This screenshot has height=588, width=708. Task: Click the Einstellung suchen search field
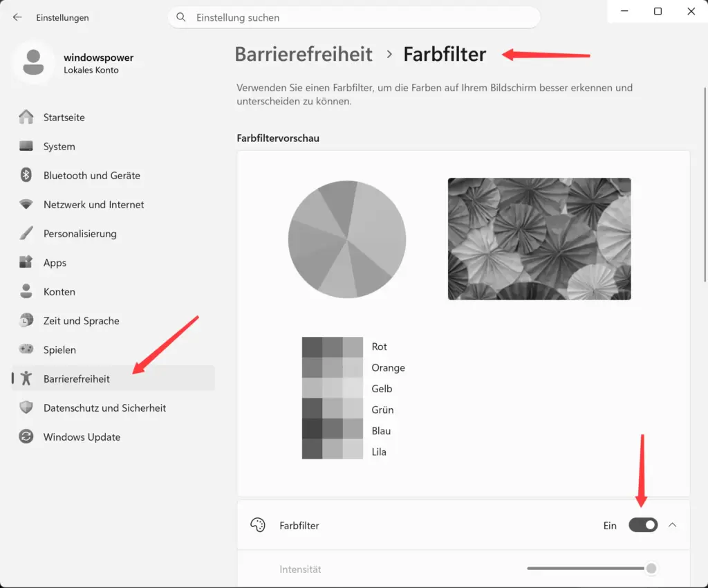pyautogui.click(x=354, y=17)
